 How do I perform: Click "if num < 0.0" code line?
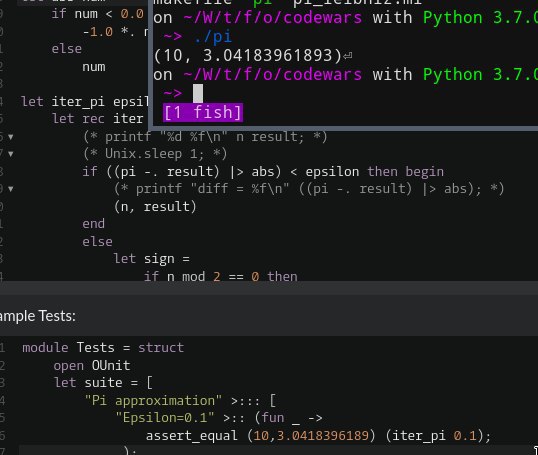pos(97,14)
